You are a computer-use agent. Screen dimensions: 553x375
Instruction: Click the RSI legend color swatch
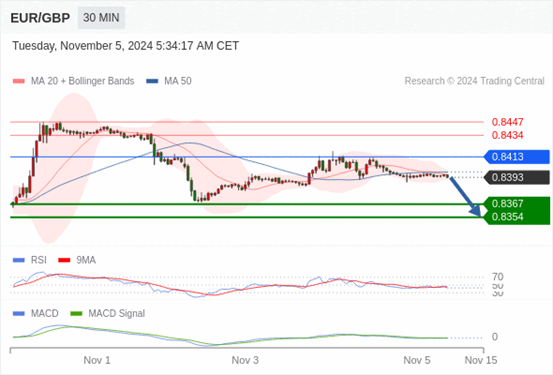point(19,260)
